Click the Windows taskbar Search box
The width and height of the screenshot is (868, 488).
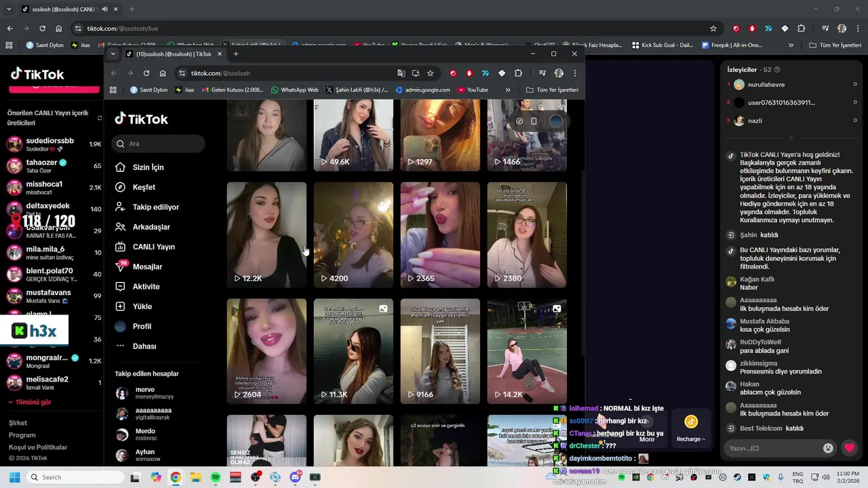pos(76,477)
